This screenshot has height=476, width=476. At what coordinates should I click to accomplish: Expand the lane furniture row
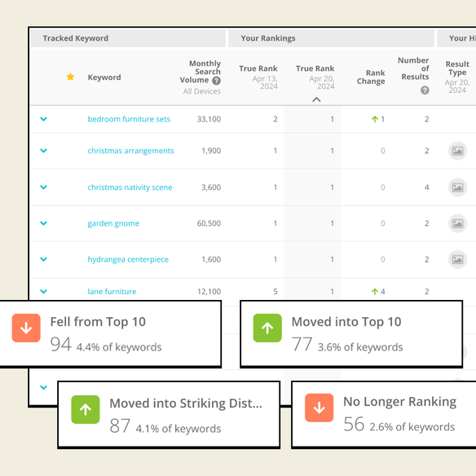pyautogui.click(x=44, y=292)
